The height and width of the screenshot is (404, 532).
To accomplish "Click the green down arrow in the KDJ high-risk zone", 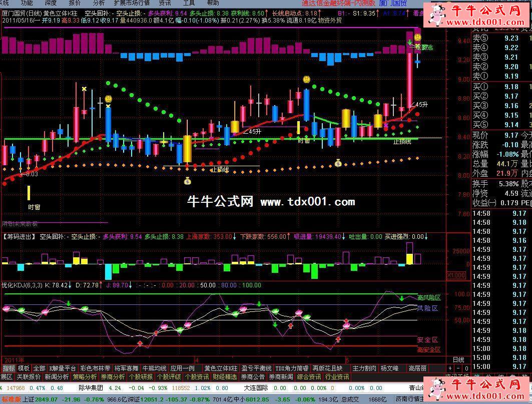I will coord(401,298).
